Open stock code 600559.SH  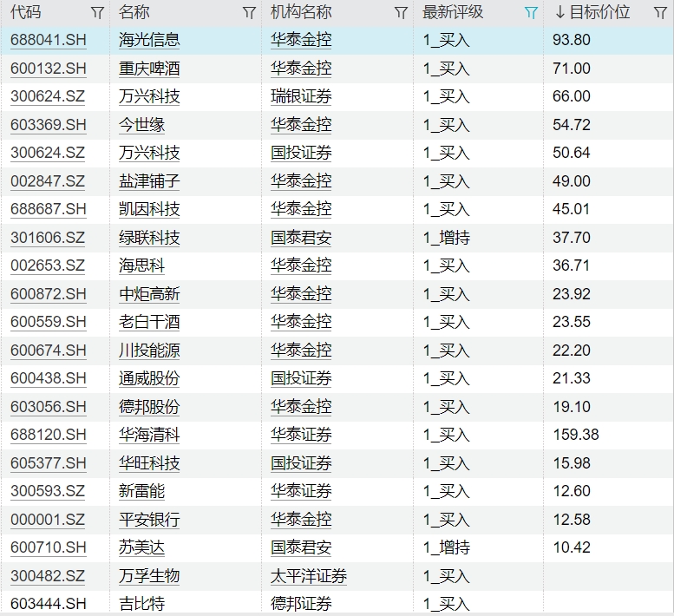[49, 322]
